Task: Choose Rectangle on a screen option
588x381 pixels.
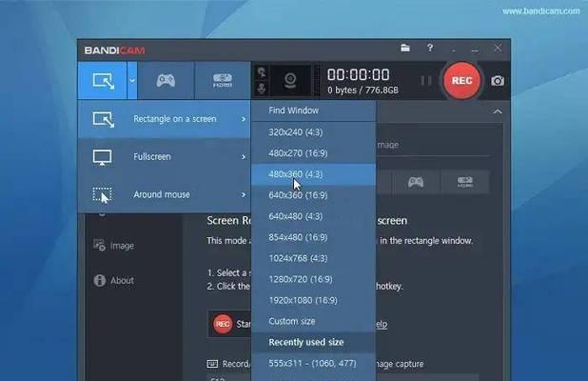Action: pyautogui.click(x=165, y=119)
